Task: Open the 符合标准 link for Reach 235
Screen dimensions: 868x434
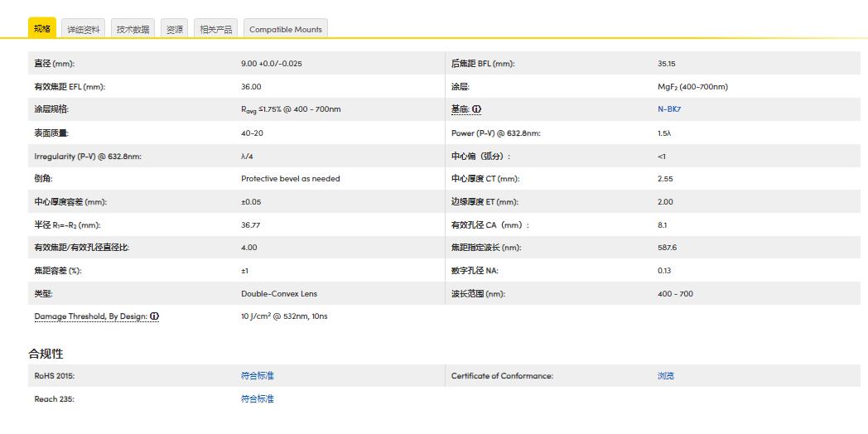Action: pyautogui.click(x=257, y=399)
